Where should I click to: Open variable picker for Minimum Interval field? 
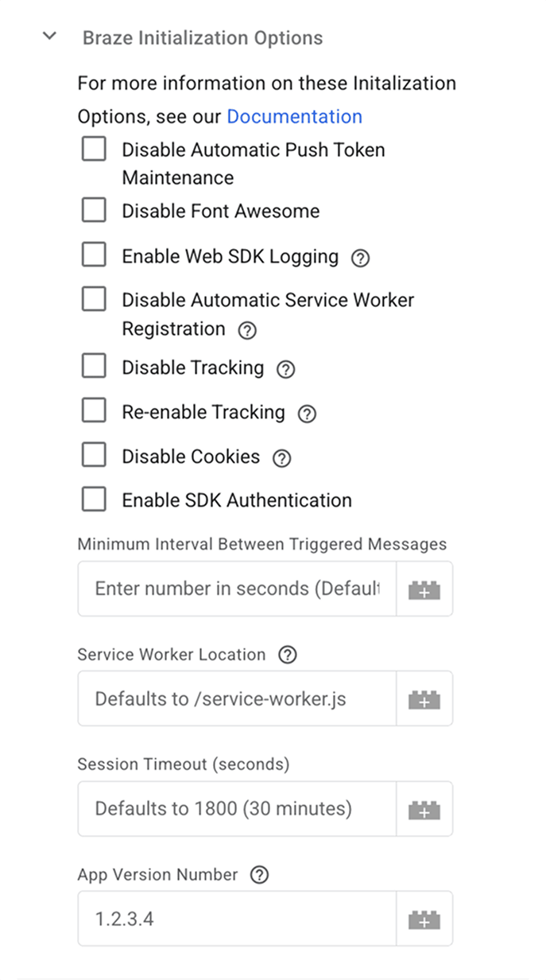(424, 589)
